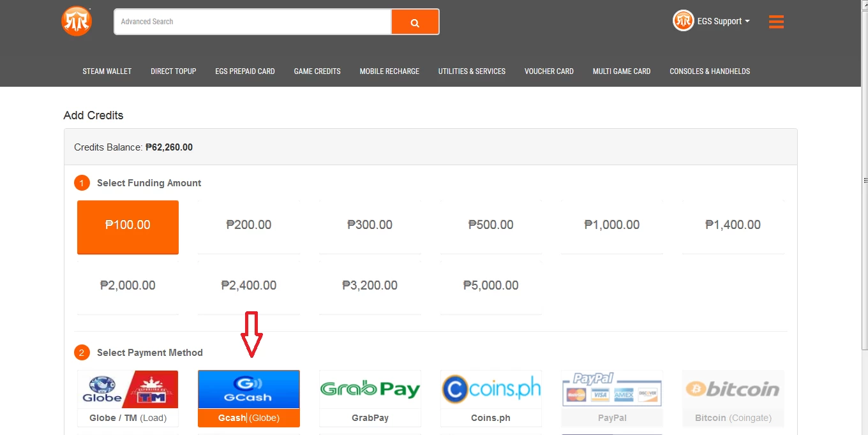Select the ₱5,000.00 funding amount
Viewport: 868px width, 435px height.
point(491,288)
